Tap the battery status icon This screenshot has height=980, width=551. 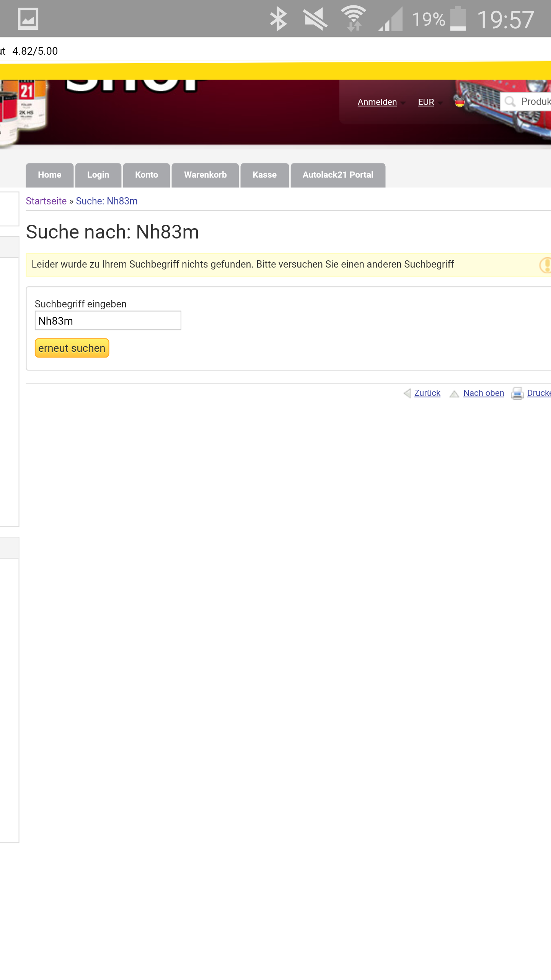[458, 18]
